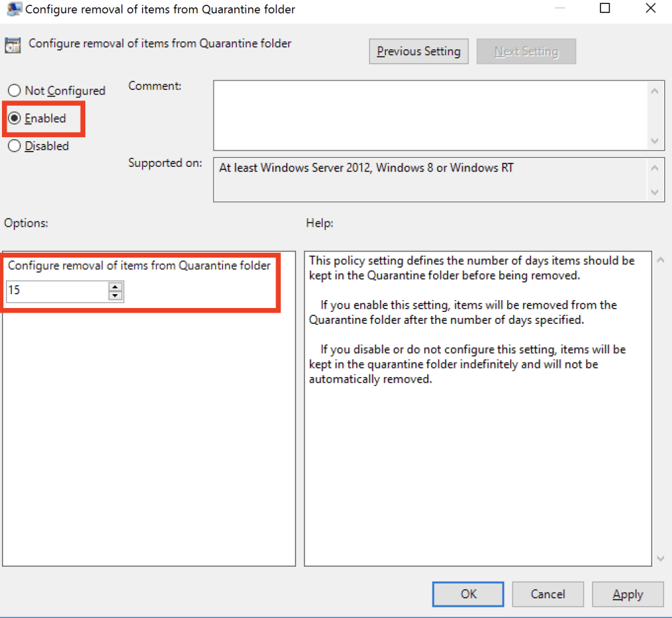This screenshot has width=672, height=618.
Task: Select the Enabled radio button
Action: (14, 119)
